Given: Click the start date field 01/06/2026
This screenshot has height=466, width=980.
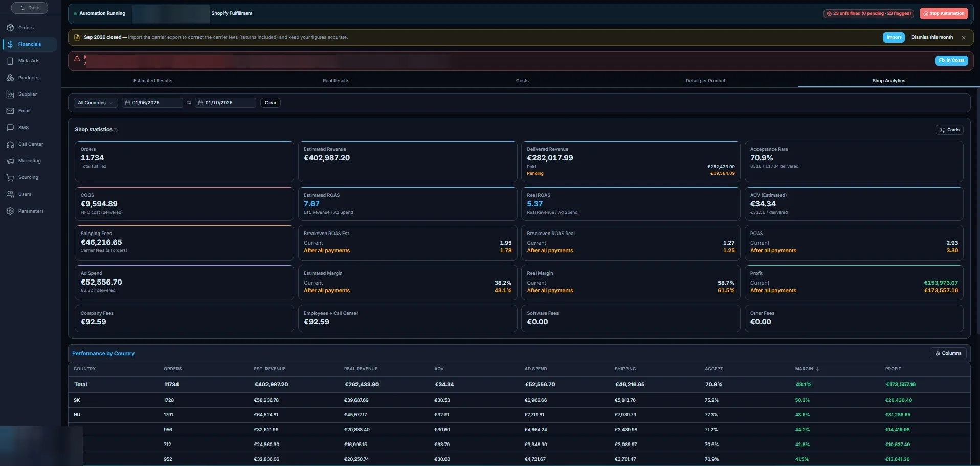Looking at the screenshot, I should pos(152,103).
